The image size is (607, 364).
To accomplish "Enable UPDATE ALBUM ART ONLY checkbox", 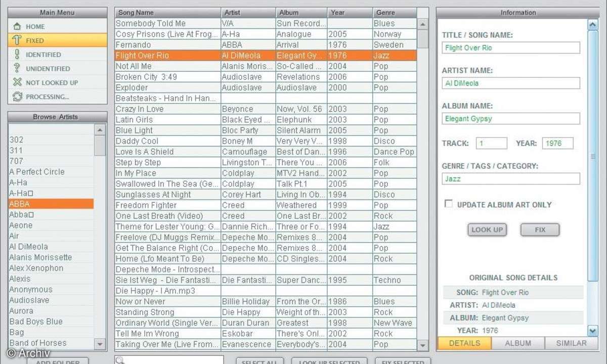I will point(448,204).
